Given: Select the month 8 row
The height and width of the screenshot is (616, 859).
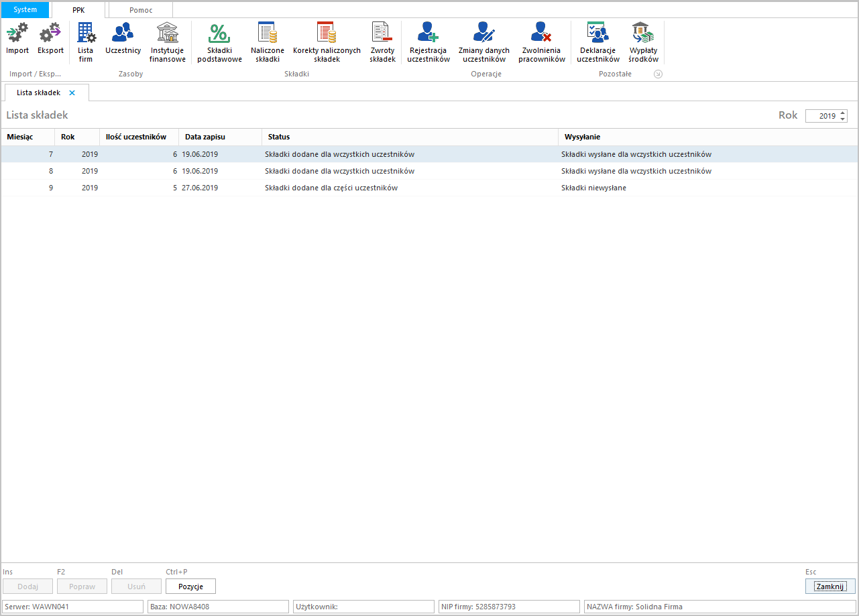Looking at the screenshot, I should tap(429, 171).
